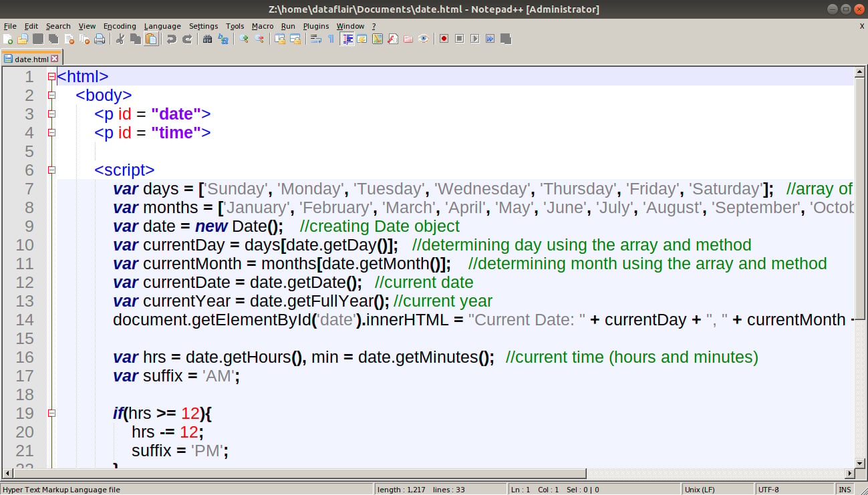The width and height of the screenshot is (868, 495).
Task: Toggle the indent guide icon
Action: pyautogui.click(x=347, y=39)
